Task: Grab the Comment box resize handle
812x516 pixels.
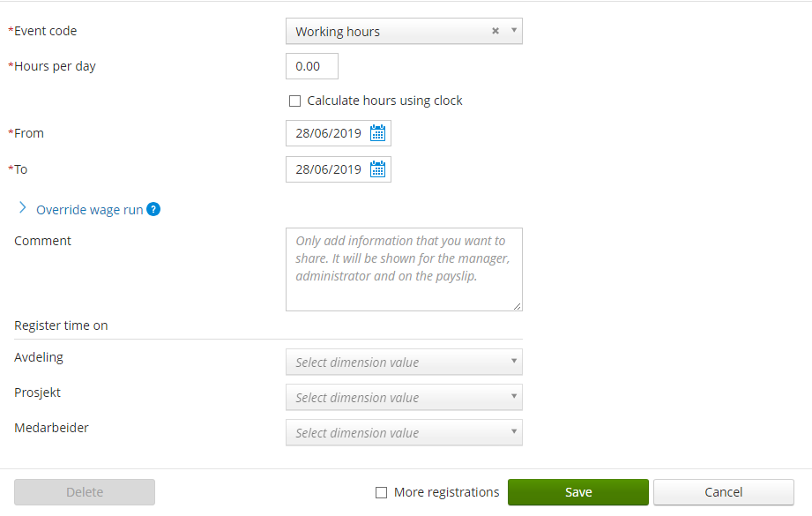Action: tap(518, 306)
